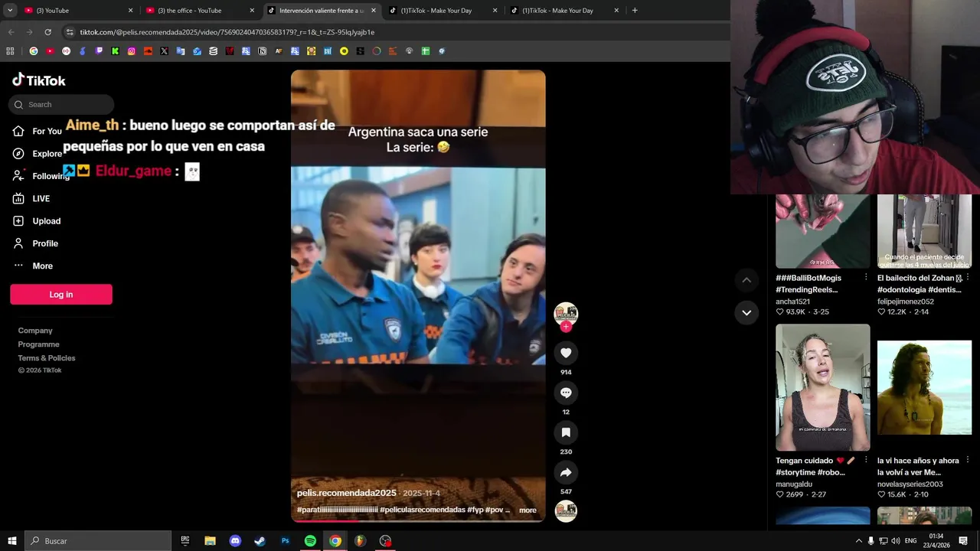The height and width of the screenshot is (551, 980).
Task: Switch to 'the office - YouTube' tab
Action: (x=200, y=11)
